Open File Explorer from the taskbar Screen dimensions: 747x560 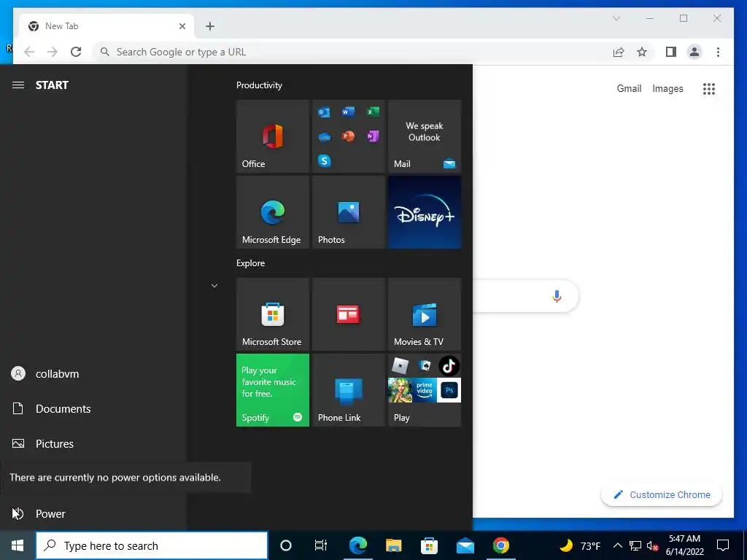pos(393,545)
